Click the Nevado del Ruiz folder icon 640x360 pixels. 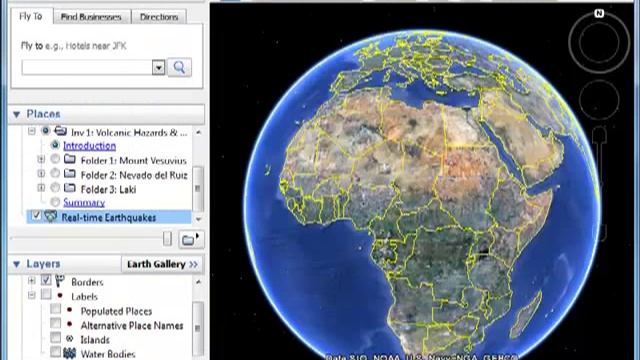(x=70, y=173)
